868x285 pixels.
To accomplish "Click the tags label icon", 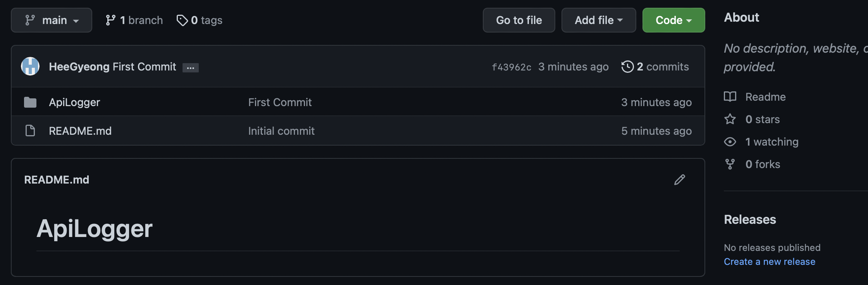I will click(x=182, y=20).
